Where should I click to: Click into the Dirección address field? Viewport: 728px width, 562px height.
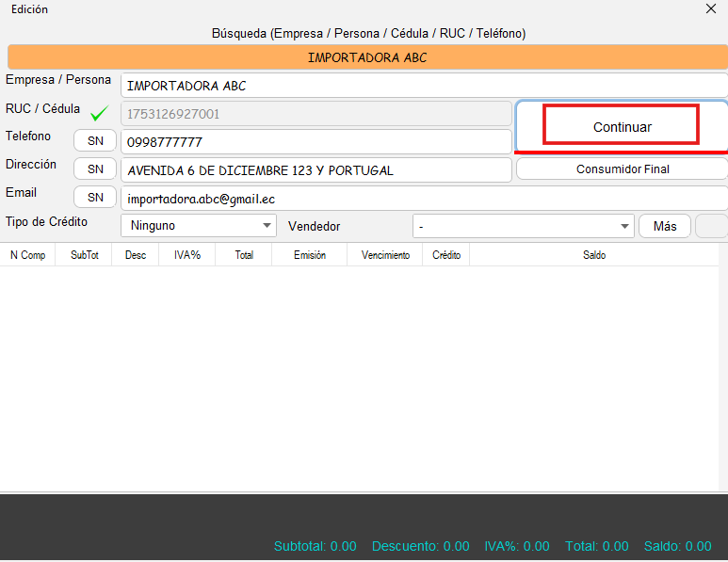tap(315, 170)
